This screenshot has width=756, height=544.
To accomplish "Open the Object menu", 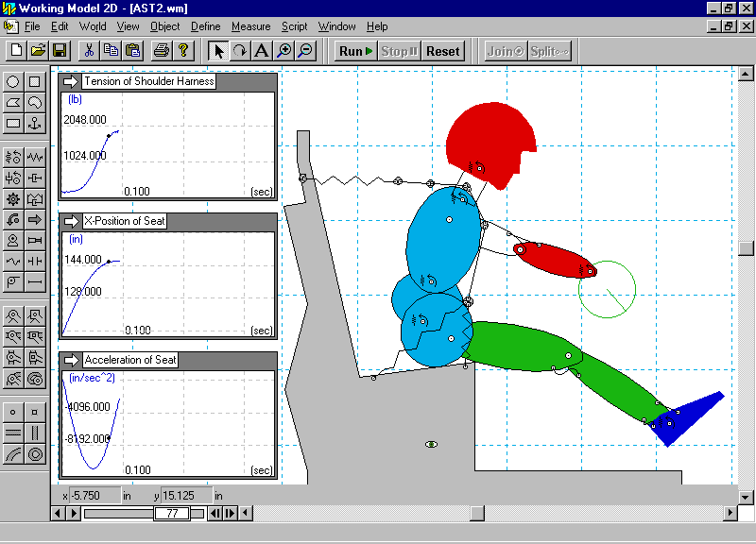I will point(164,26).
